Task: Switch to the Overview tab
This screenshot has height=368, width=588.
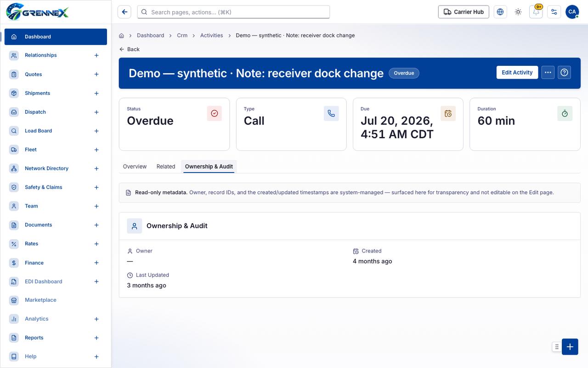Action: pyautogui.click(x=135, y=167)
